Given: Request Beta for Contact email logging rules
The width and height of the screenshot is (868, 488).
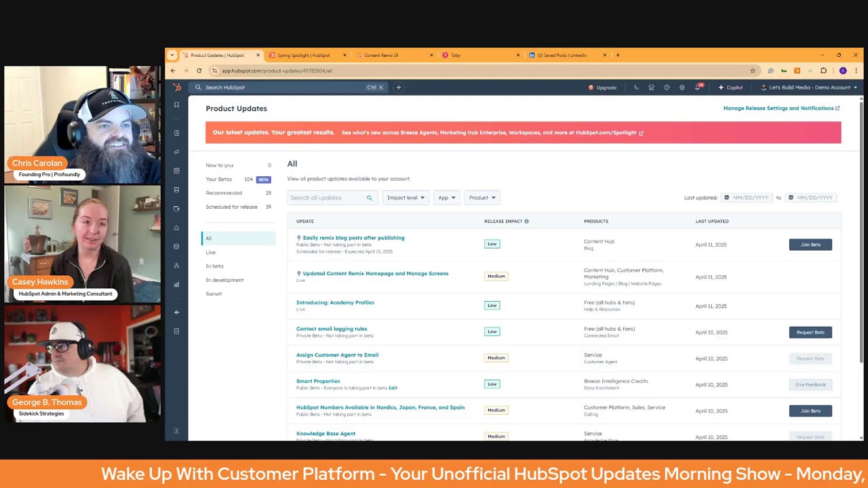Looking at the screenshot, I should click(x=810, y=333).
